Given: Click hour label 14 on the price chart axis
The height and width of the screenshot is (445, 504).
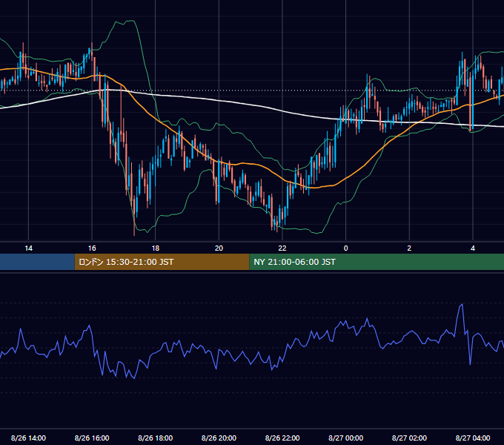Looking at the screenshot, I should click(x=29, y=248).
